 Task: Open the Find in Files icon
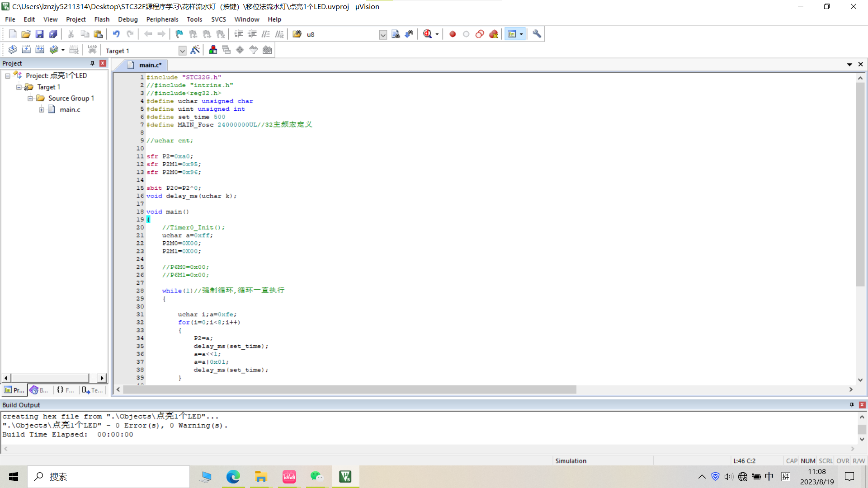[x=297, y=34]
